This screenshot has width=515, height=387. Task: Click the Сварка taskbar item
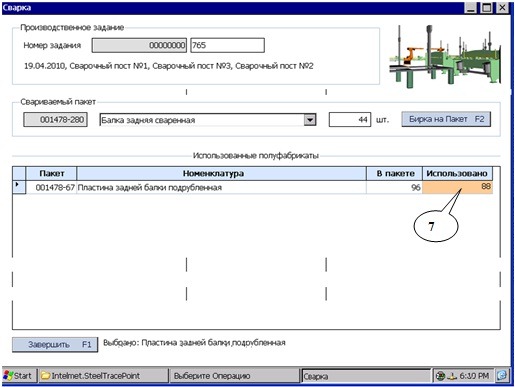tap(366, 376)
